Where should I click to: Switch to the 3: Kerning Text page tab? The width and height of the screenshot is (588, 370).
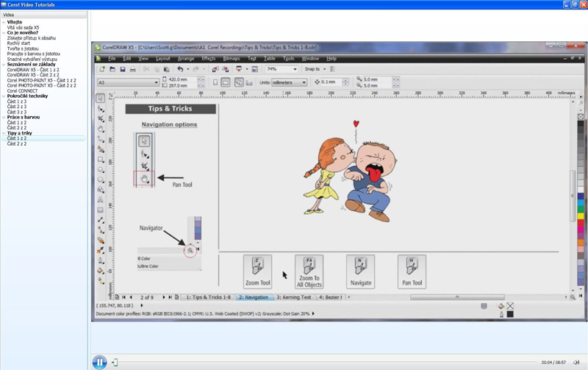293,297
